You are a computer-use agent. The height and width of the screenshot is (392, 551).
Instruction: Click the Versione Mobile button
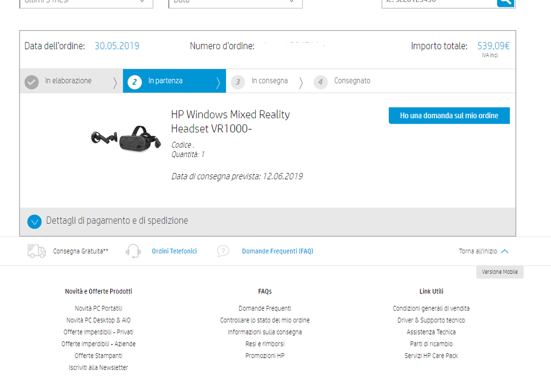500,272
